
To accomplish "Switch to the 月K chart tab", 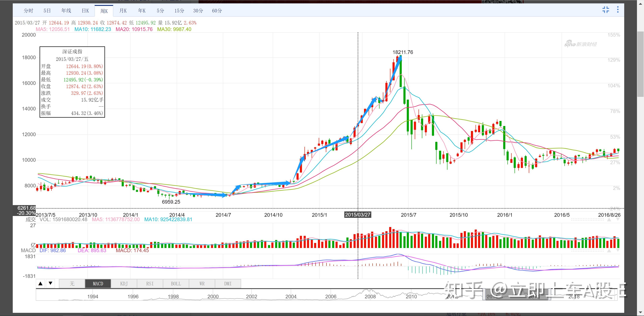I will pos(123,11).
